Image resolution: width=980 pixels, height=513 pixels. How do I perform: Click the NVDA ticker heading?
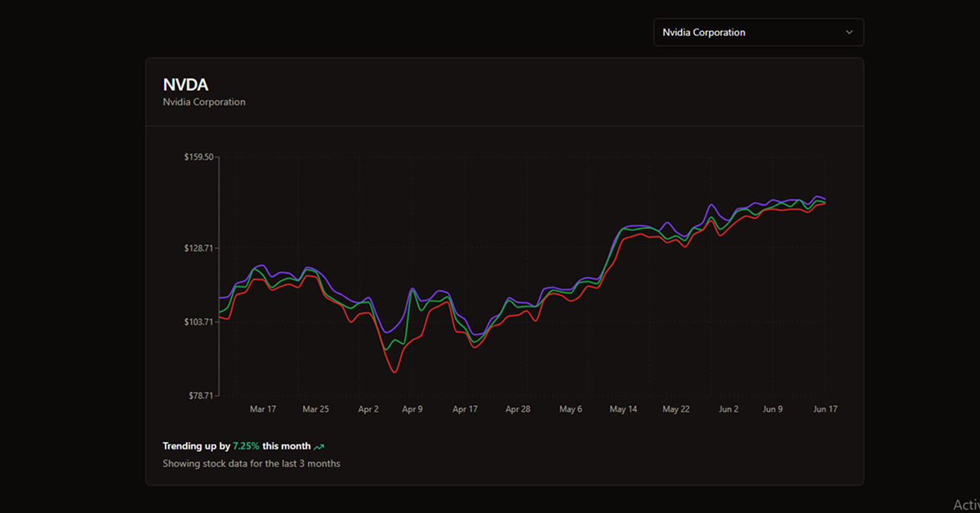pos(185,85)
